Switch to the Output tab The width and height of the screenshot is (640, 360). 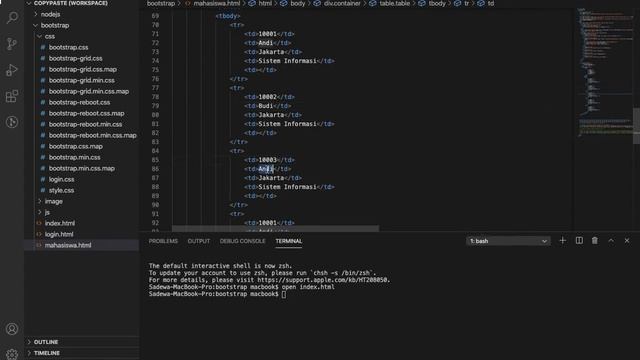click(199, 241)
